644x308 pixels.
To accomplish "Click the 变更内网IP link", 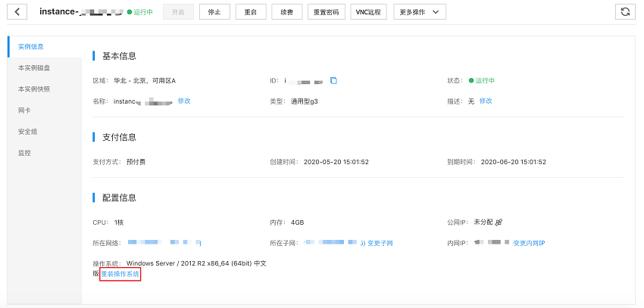I will pyautogui.click(x=529, y=243).
